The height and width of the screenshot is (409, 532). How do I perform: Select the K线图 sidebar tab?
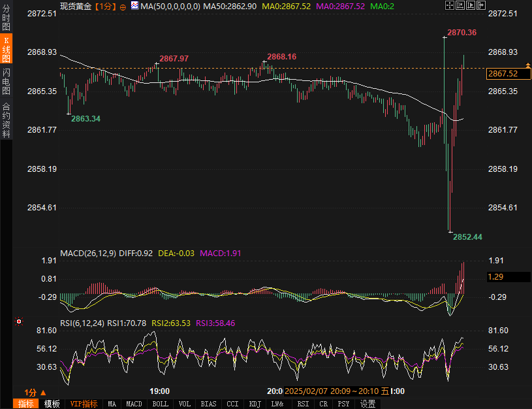click(x=6, y=50)
